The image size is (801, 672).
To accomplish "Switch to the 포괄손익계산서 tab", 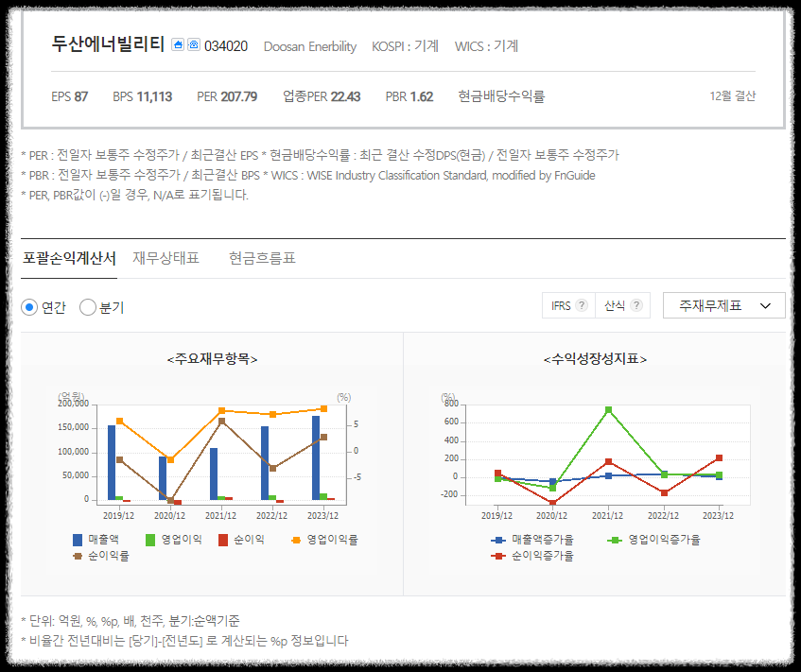I will point(69,258).
